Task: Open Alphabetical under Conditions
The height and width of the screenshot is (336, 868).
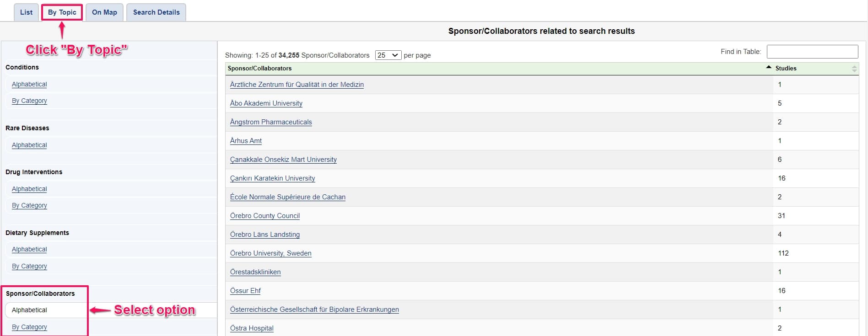Action: pyautogui.click(x=29, y=84)
